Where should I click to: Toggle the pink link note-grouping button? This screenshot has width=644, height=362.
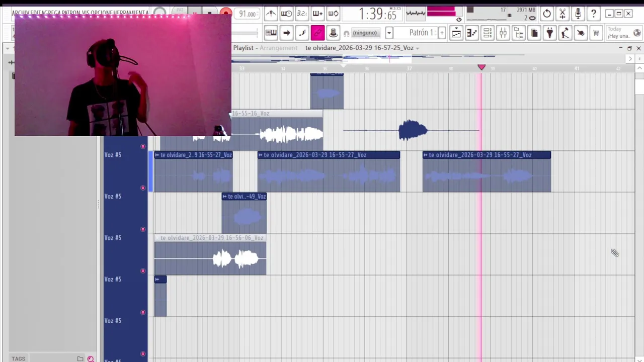coord(317,33)
